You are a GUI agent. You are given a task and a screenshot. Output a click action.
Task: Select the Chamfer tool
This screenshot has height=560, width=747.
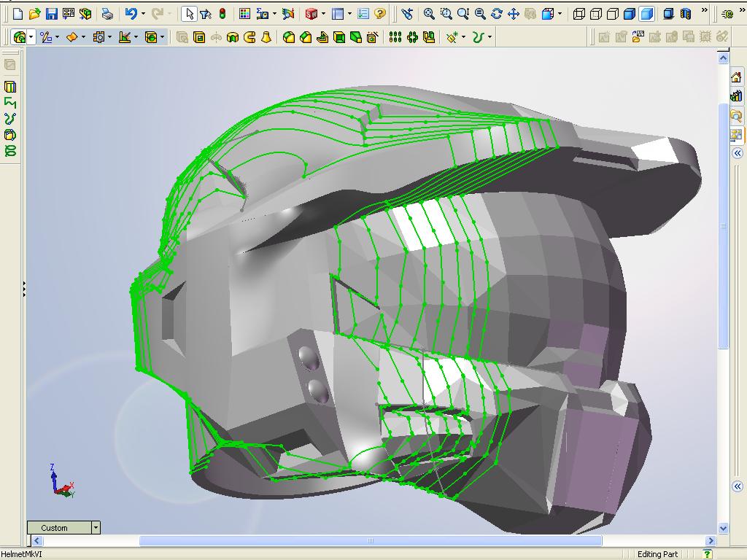(306, 36)
